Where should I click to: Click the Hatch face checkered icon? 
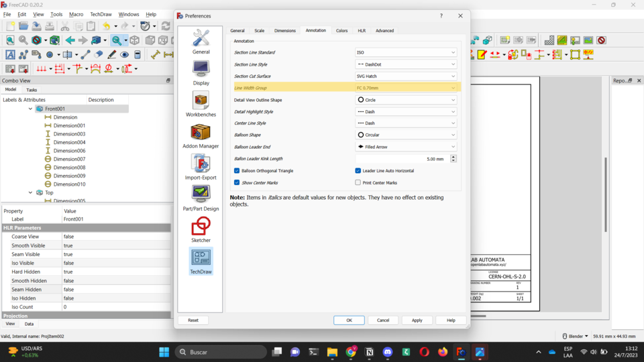(549, 40)
